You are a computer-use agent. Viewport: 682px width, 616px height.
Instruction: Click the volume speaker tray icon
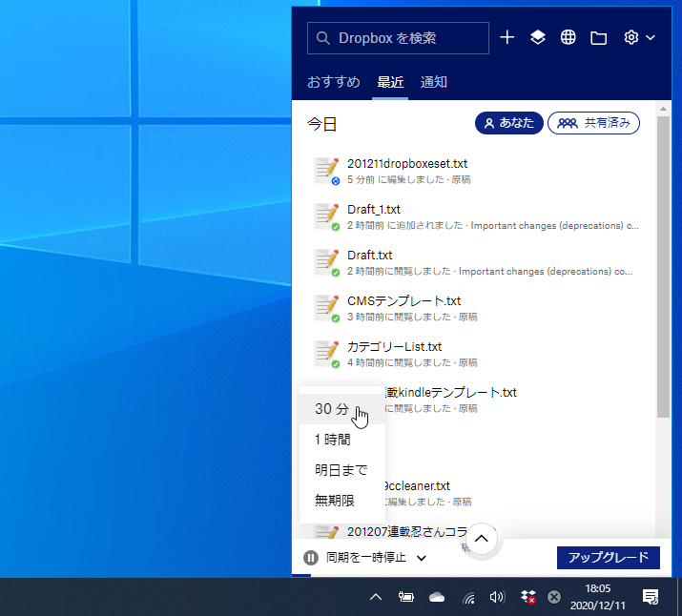497,597
